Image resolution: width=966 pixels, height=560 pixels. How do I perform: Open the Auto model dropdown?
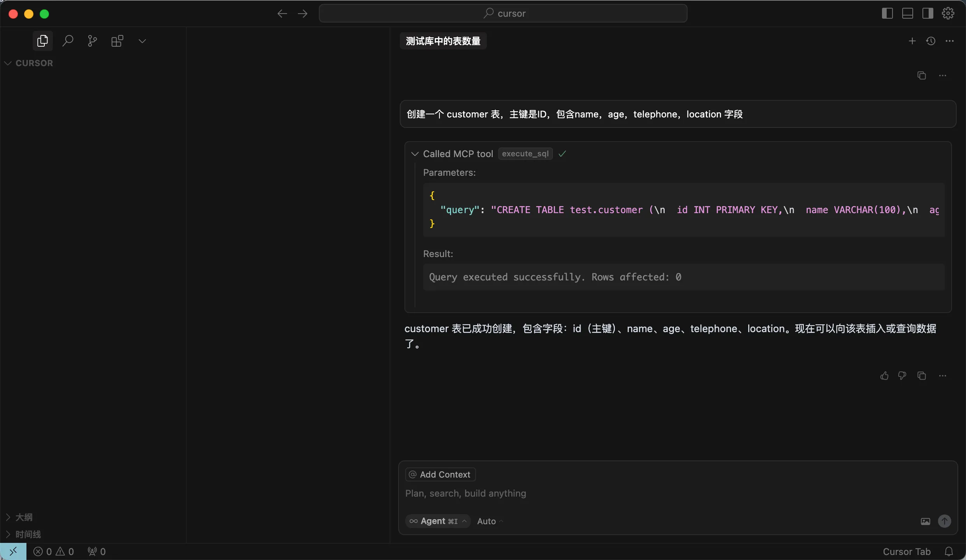click(490, 521)
